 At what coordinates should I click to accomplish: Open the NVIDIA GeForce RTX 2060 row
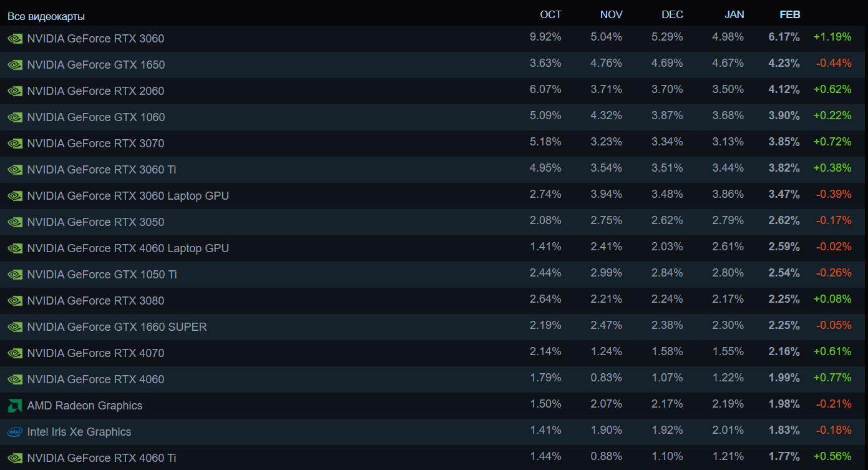tap(95, 91)
